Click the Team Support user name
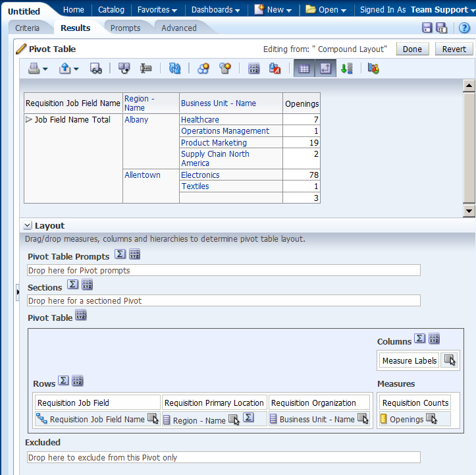 (x=439, y=10)
